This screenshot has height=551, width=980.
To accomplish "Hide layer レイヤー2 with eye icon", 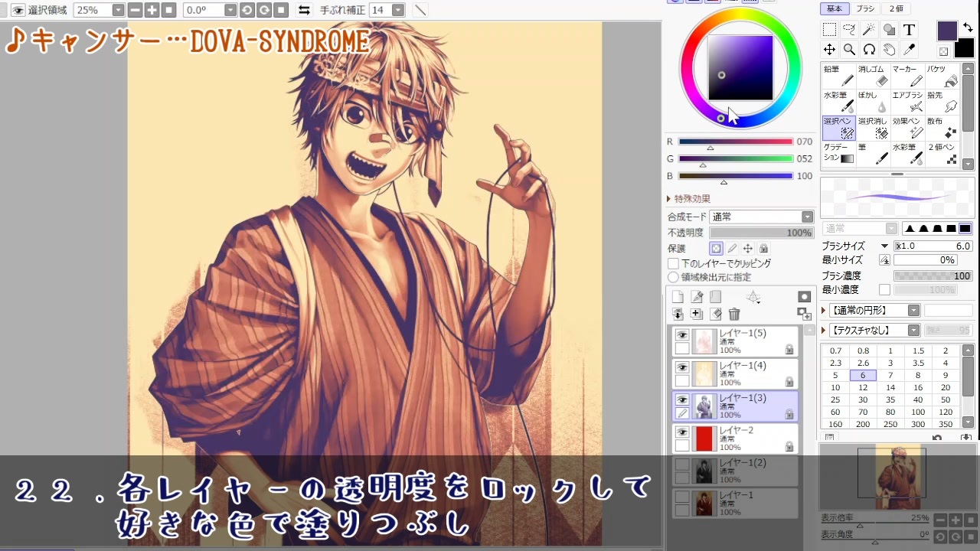I will click(681, 432).
